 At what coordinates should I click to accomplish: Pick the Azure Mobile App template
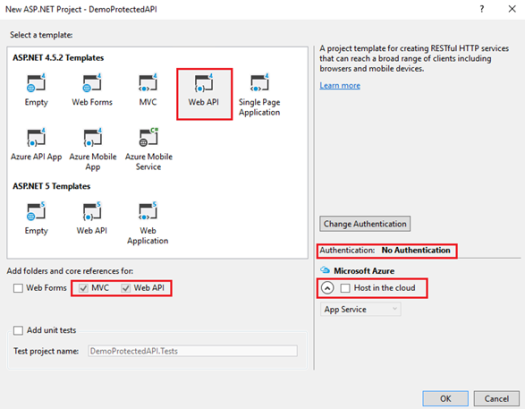click(93, 149)
